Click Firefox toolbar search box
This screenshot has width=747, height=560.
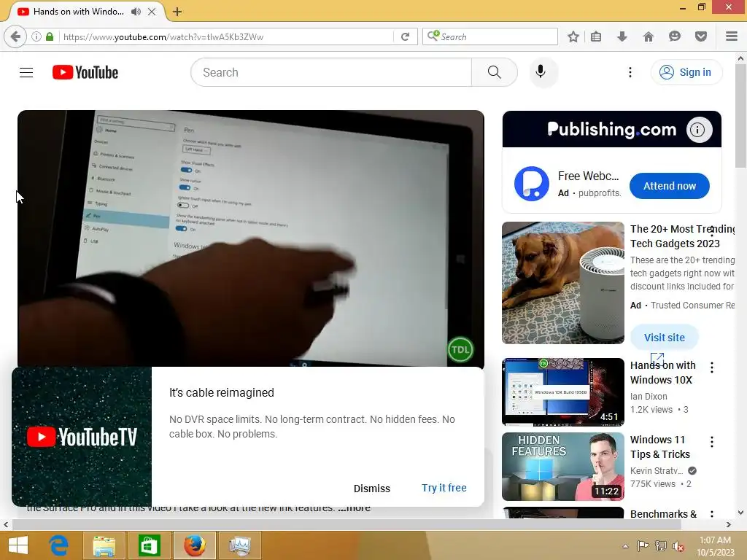click(489, 36)
